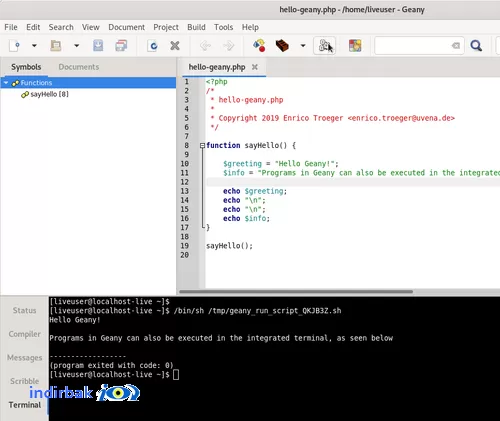The width and height of the screenshot is (500, 421).
Task: Compile the current file
Action: coord(259,45)
